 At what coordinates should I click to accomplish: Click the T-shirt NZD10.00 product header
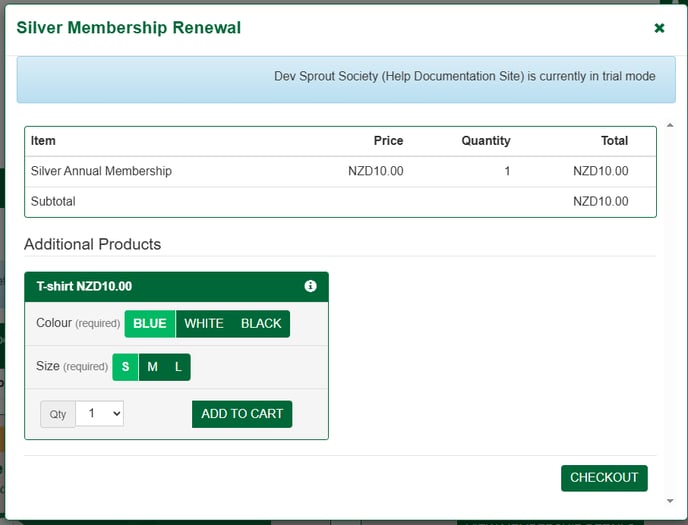pyautogui.click(x=176, y=287)
